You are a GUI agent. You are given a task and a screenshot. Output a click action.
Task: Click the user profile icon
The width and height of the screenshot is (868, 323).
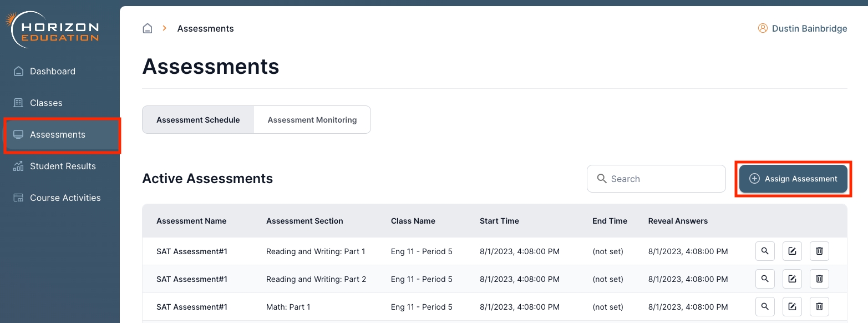click(x=763, y=28)
